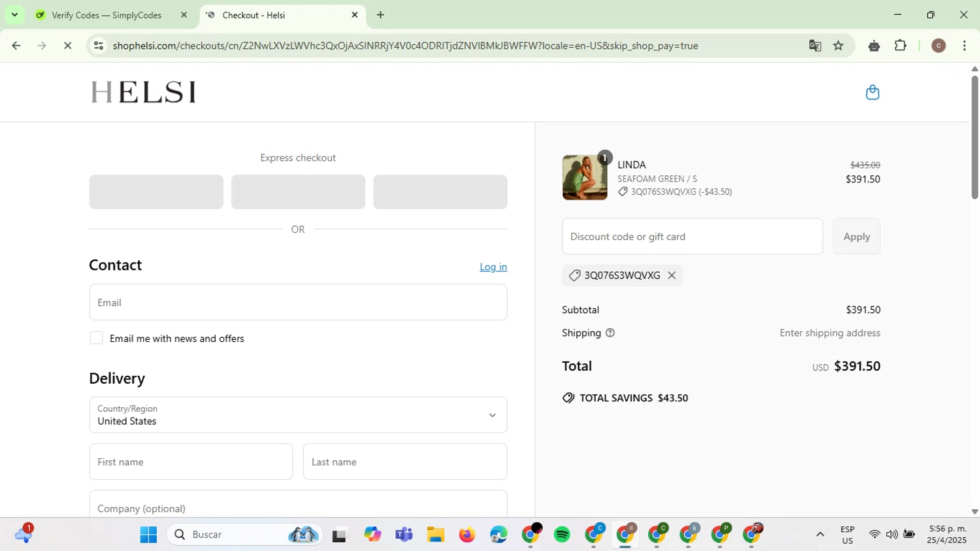Click the first express checkout button
The image size is (980, 551).
point(156,192)
